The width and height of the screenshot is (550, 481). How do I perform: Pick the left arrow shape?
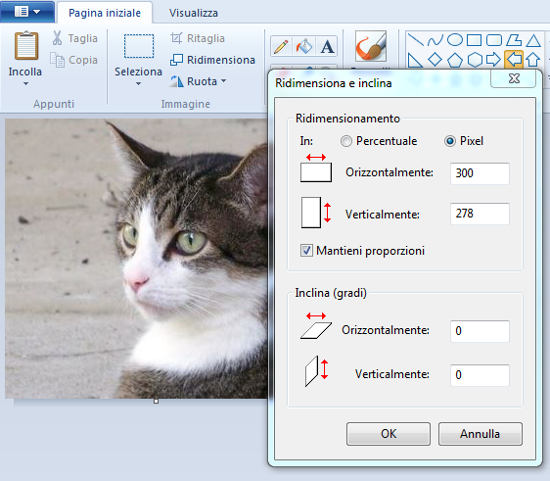coord(514,60)
